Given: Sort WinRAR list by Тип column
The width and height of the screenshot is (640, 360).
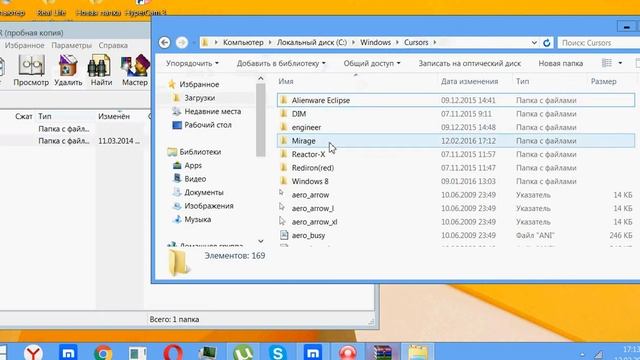Looking at the screenshot, I should pyautogui.click(x=45, y=116).
